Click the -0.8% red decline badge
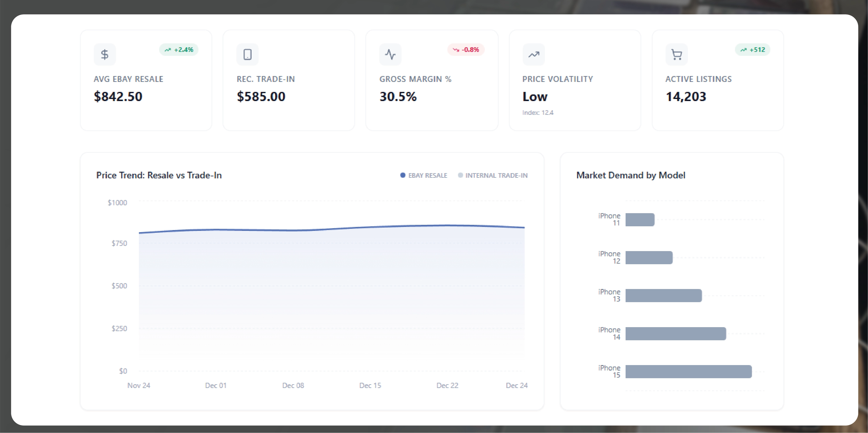The height and width of the screenshot is (433, 868). (x=466, y=50)
